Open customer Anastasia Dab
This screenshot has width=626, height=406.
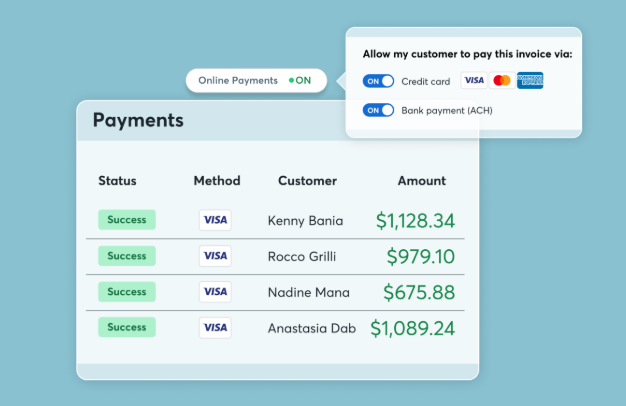(x=311, y=328)
